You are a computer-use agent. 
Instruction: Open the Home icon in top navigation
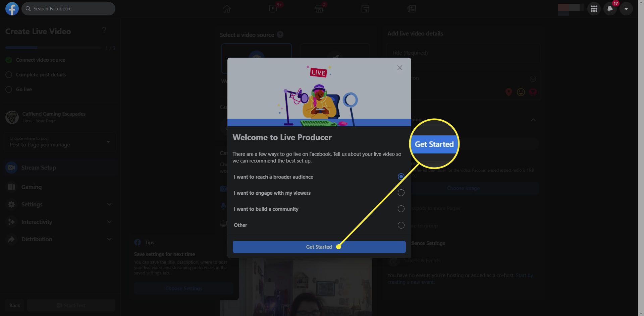click(x=227, y=9)
